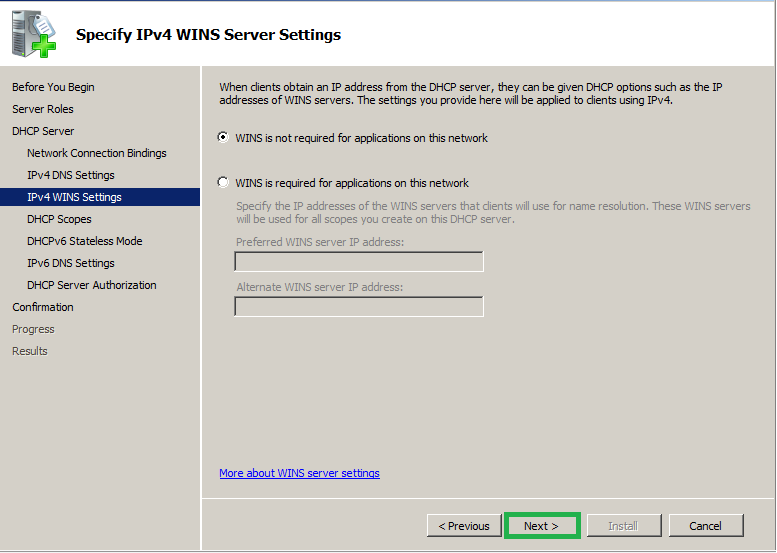Select 'WINS is not required' radio button
This screenshot has height=553, width=777.
point(223,137)
